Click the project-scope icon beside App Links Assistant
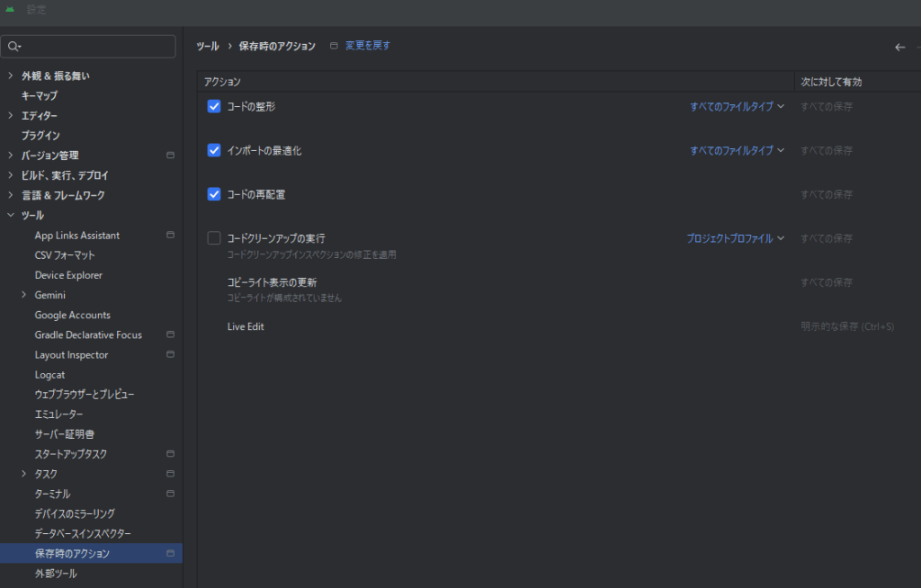The image size is (921, 588). 170,236
